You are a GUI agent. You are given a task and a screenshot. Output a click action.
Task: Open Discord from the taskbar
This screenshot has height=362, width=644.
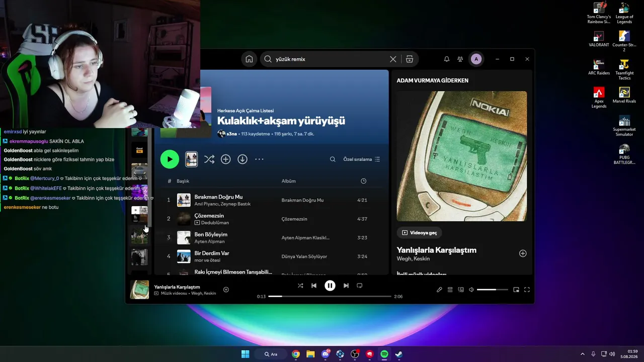click(x=326, y=354)
